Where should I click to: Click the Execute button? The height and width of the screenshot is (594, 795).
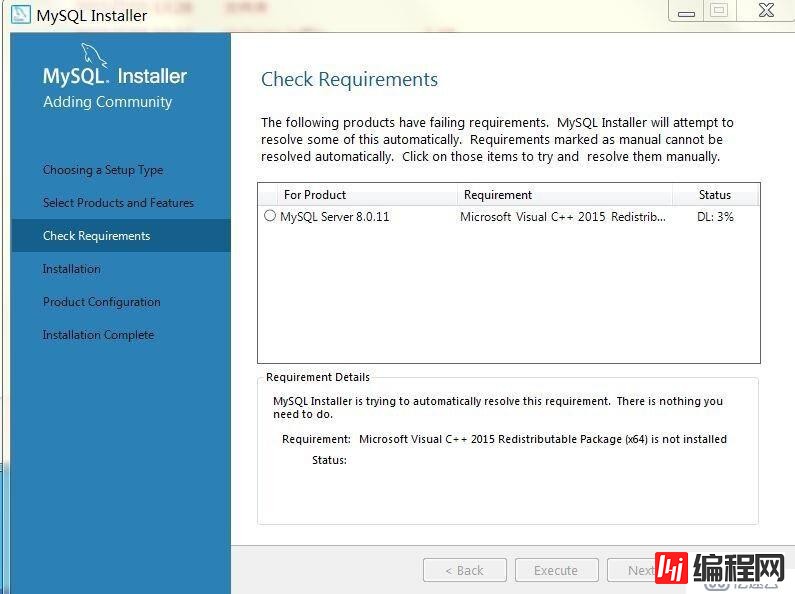click(x=557, y=570)
